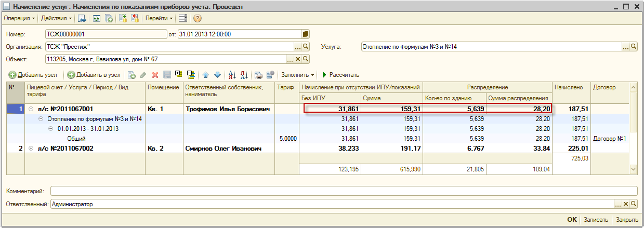Open the Перейти menu

159,18
